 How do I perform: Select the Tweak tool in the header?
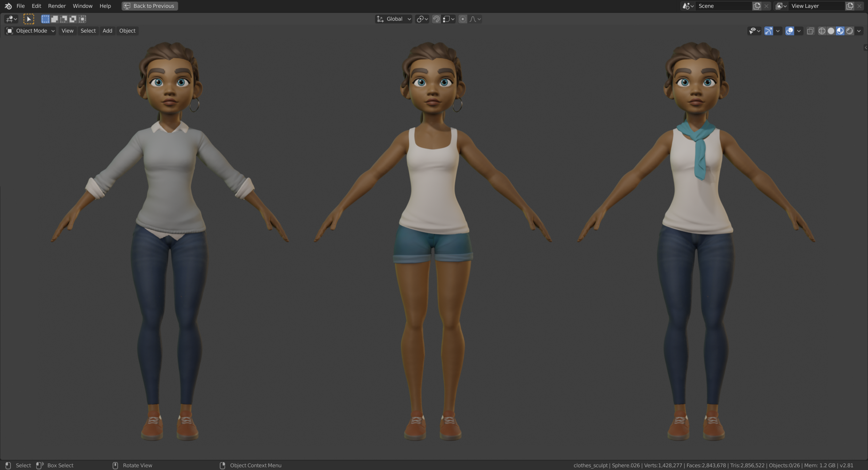point(29,19)
